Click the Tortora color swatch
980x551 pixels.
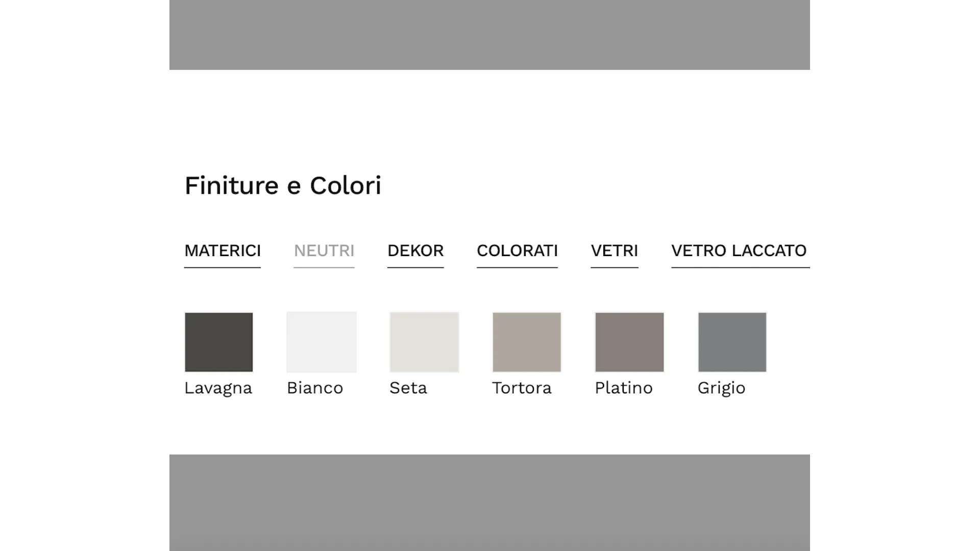[527, 342]
